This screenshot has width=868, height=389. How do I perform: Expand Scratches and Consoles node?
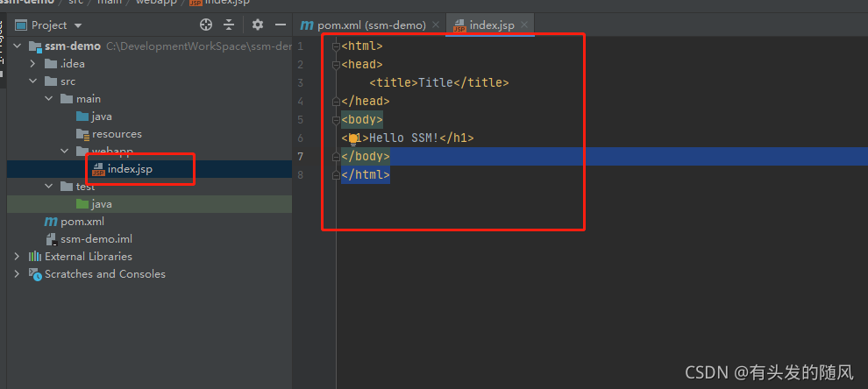(18, 274)
